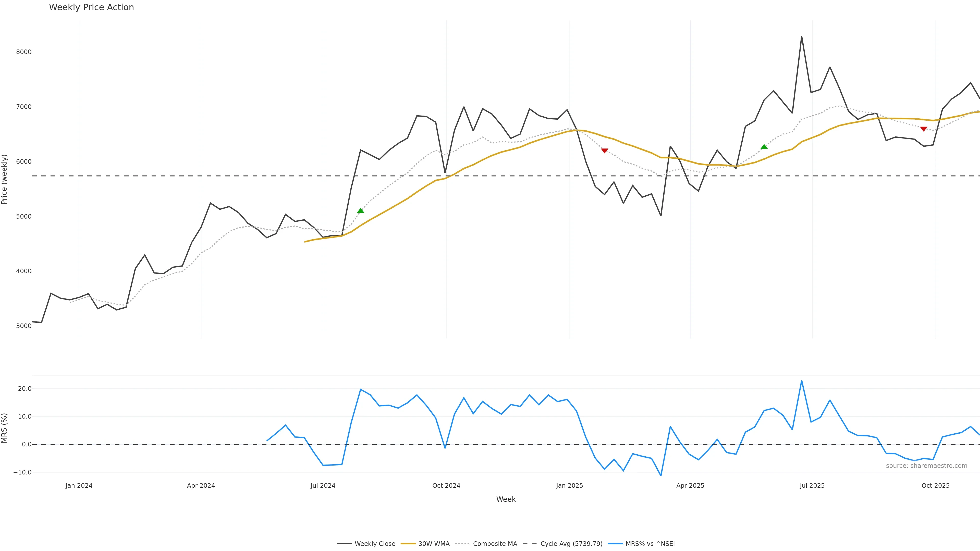
Task: Click the gold 30W WMA legend line swatch
Action: [408, 544]
